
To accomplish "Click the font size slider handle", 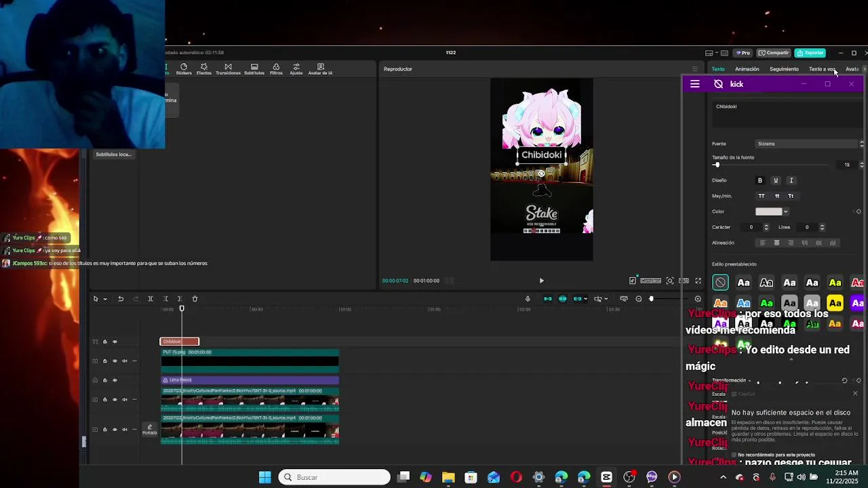I will [717, 165].
